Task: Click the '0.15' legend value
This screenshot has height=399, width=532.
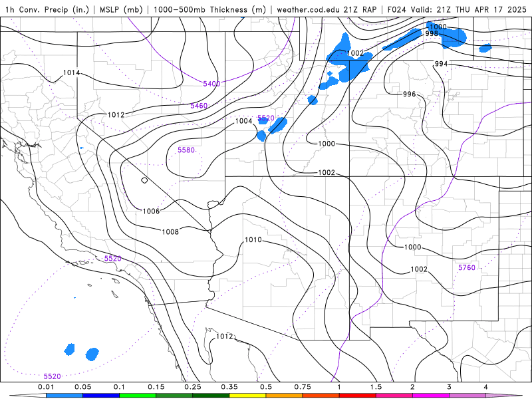Action: pos(156,387)
